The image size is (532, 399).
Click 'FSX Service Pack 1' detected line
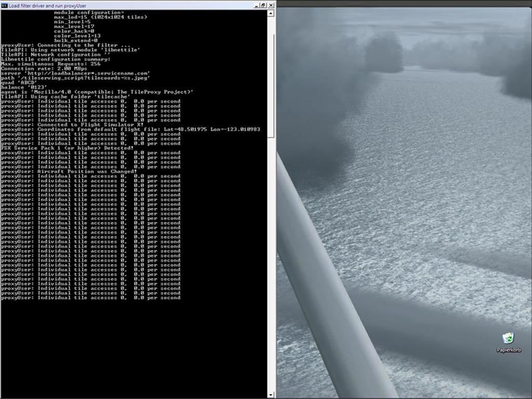pos(67,148)
